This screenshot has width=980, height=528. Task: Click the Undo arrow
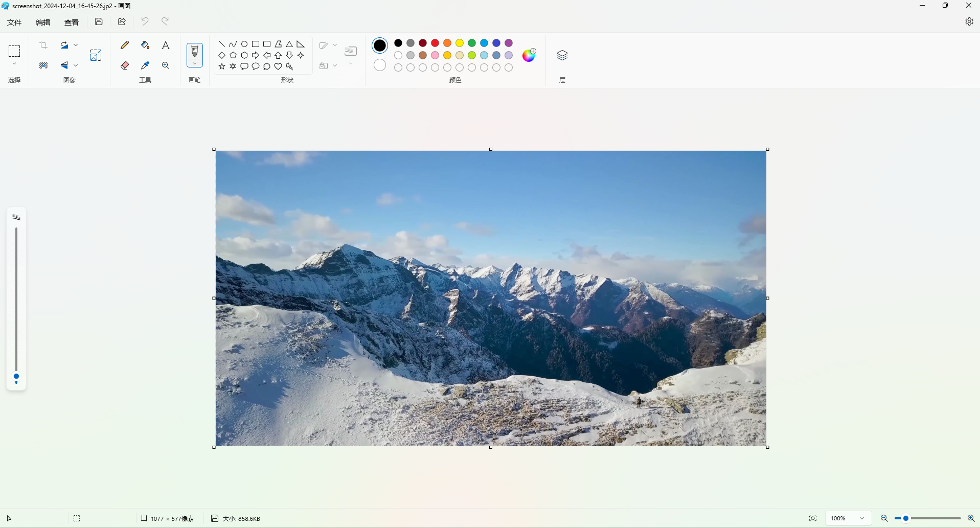(x=145, y=21)
